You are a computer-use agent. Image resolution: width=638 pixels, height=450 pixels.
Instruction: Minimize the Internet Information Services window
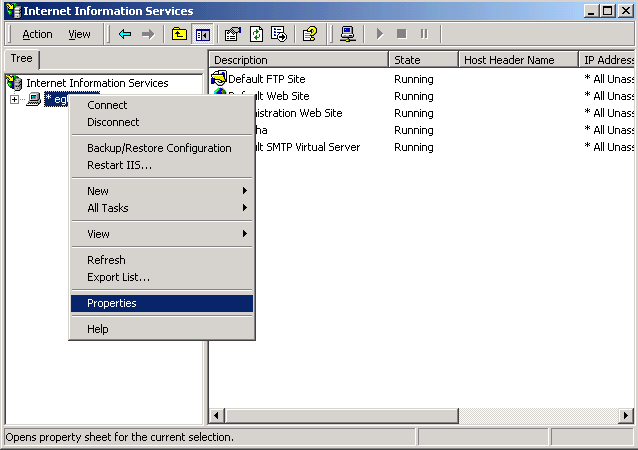click(x=591, y=11)
